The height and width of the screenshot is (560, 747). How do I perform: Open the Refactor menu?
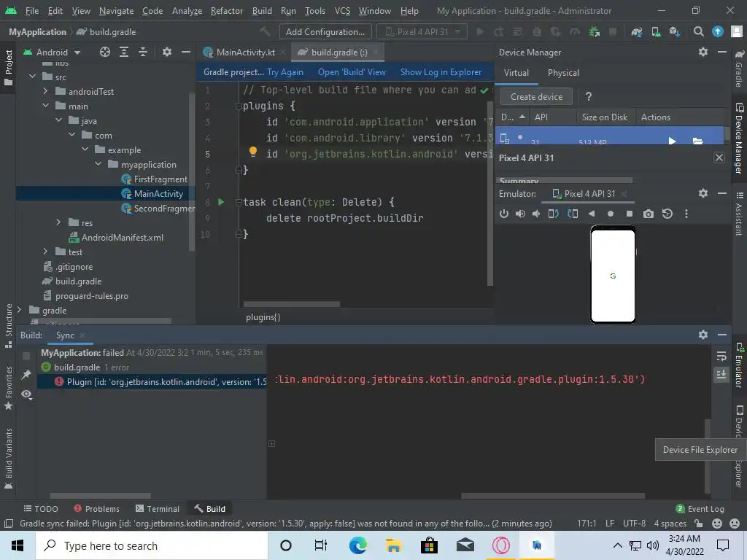click(x=227, y=10)
